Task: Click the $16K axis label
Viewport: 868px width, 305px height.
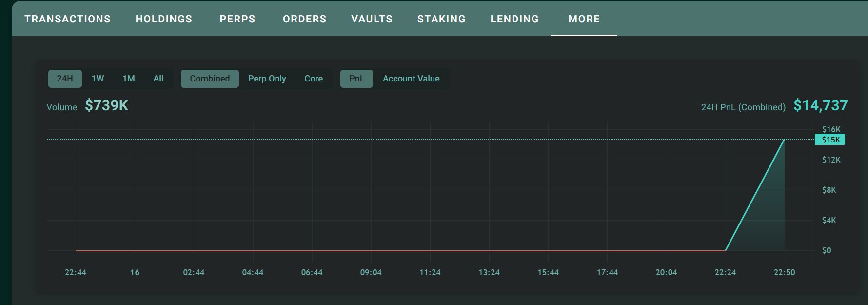Action: 831,129
